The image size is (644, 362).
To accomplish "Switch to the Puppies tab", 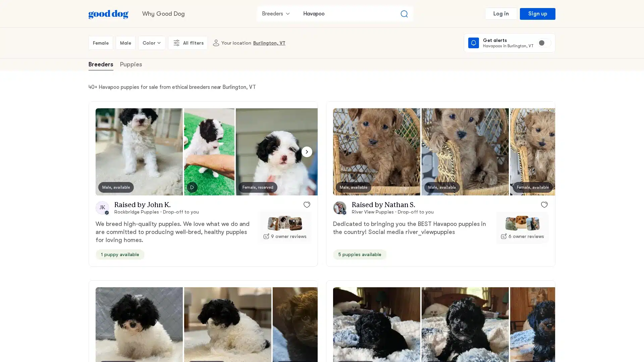I will [131, 64].
